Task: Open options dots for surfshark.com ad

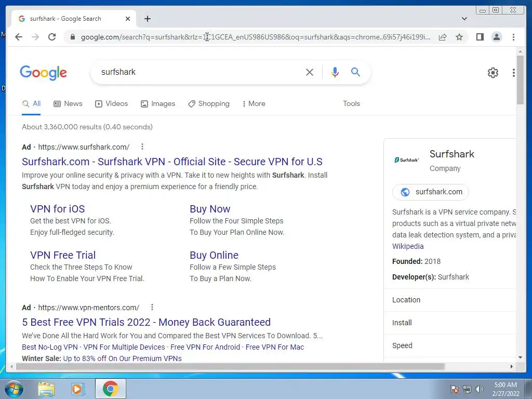Action: 142,147
